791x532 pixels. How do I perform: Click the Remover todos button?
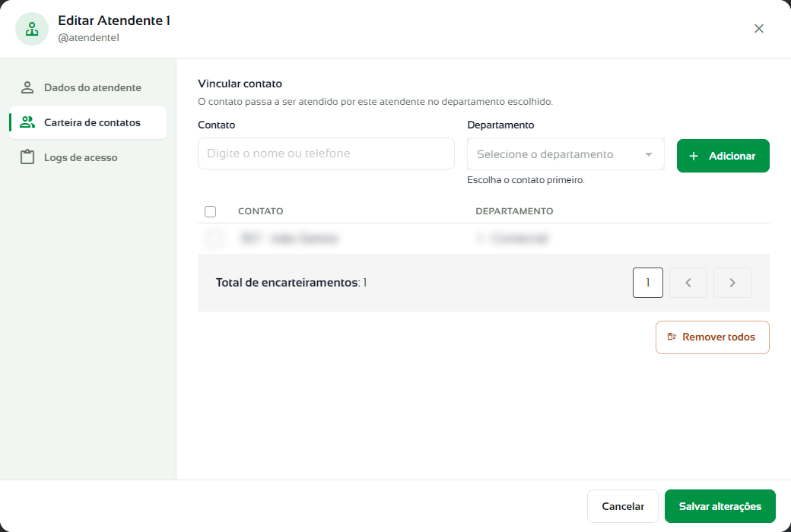click(x=713, y=337)
